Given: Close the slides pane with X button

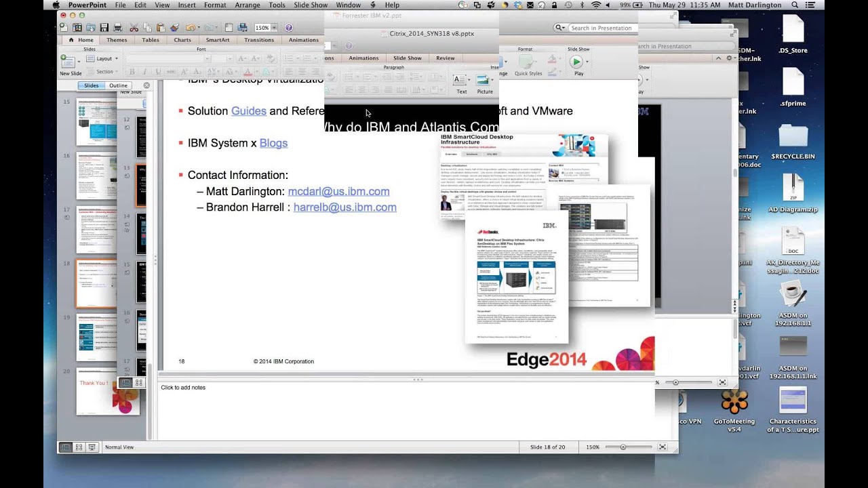Looking at the screenshot, I should point(146,85).
